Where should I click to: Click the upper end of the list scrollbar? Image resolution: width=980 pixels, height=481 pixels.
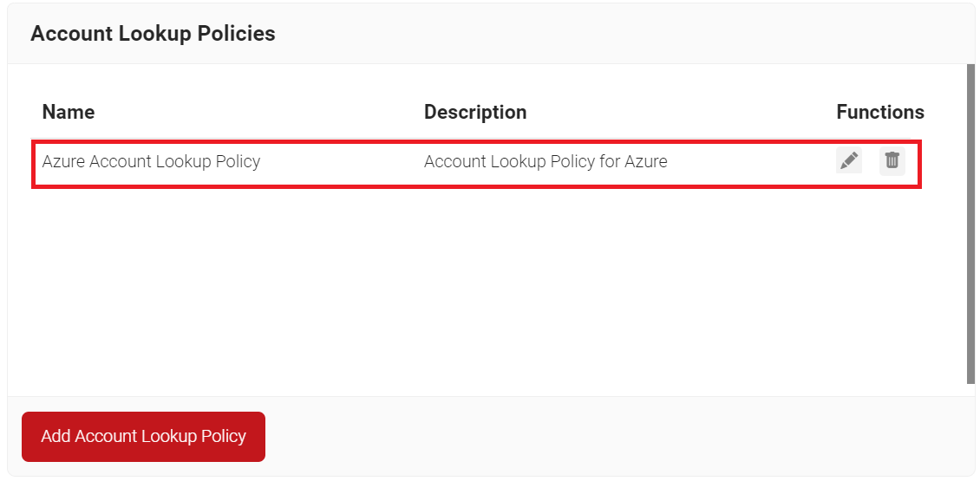pos(970,72)
